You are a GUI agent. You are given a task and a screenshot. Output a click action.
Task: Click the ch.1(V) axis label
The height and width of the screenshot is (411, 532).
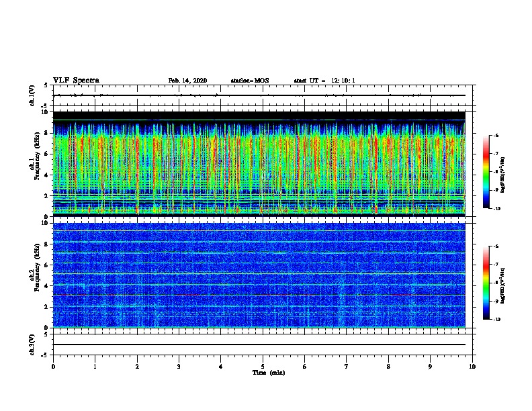click(32, 95)
